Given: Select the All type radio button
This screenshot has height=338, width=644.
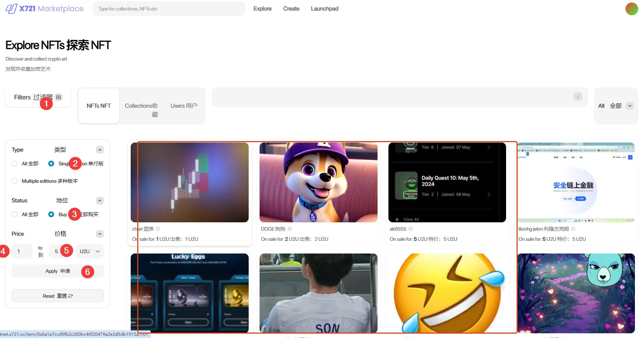Looking at the screenshot, I should pyautogui.click(x=15, y=164).
